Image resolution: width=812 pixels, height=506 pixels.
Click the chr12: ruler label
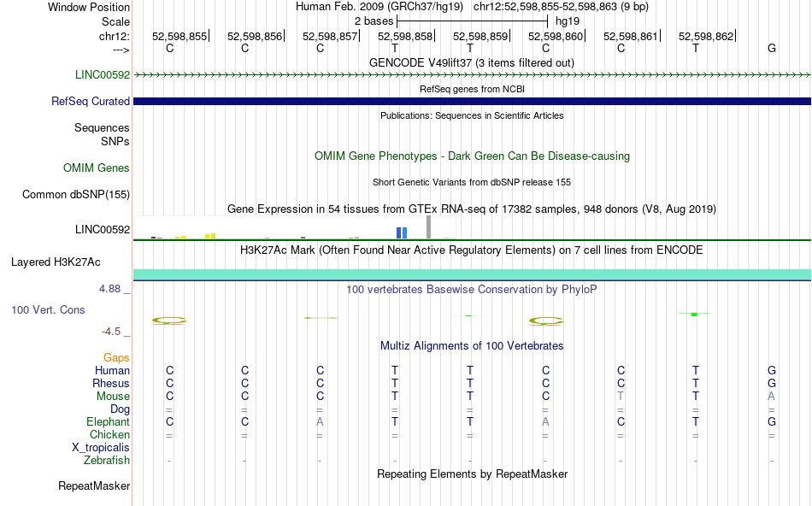click(115, 36)
